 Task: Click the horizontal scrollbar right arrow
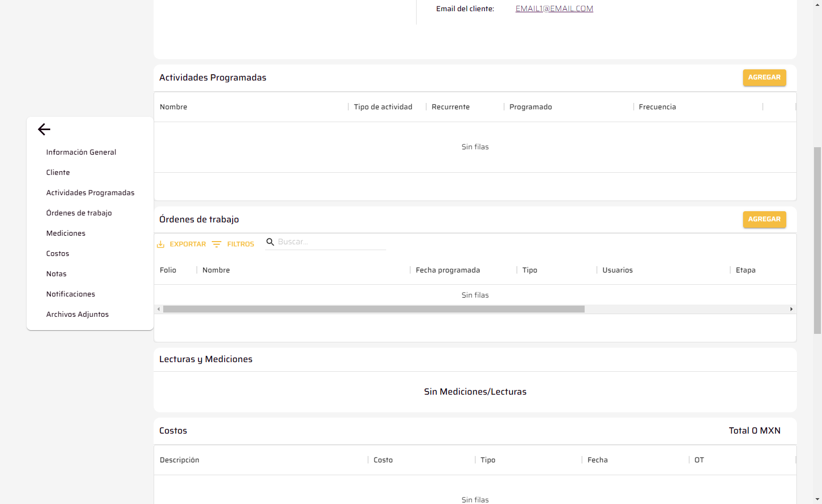(x=791, y=309)
